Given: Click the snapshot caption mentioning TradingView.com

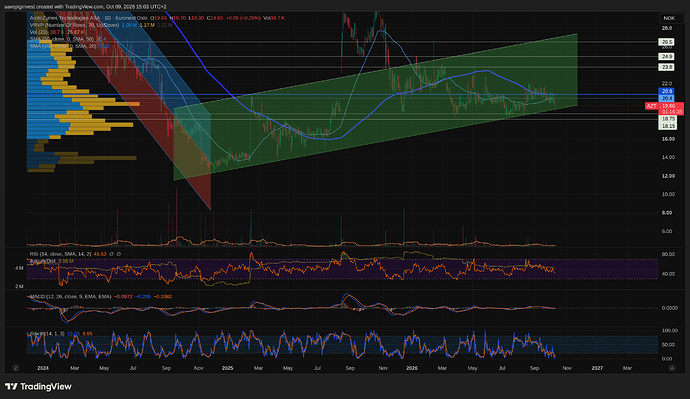Looking at the screenshot, I should 85,7.
